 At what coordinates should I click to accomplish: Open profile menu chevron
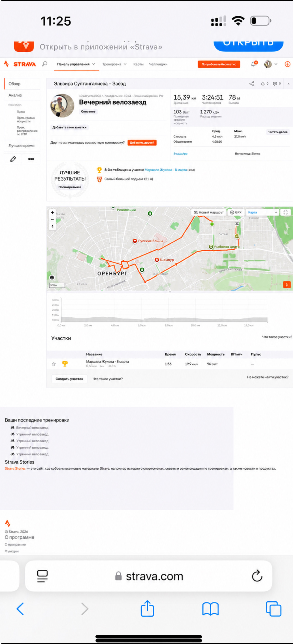coord(276,64)
